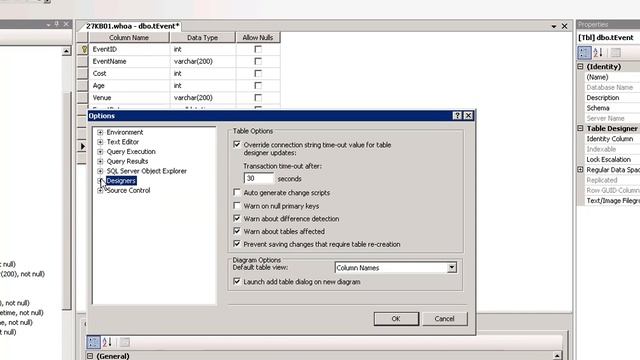Click the Cost column name cell
640x360 pixels.
pos(129,73)
